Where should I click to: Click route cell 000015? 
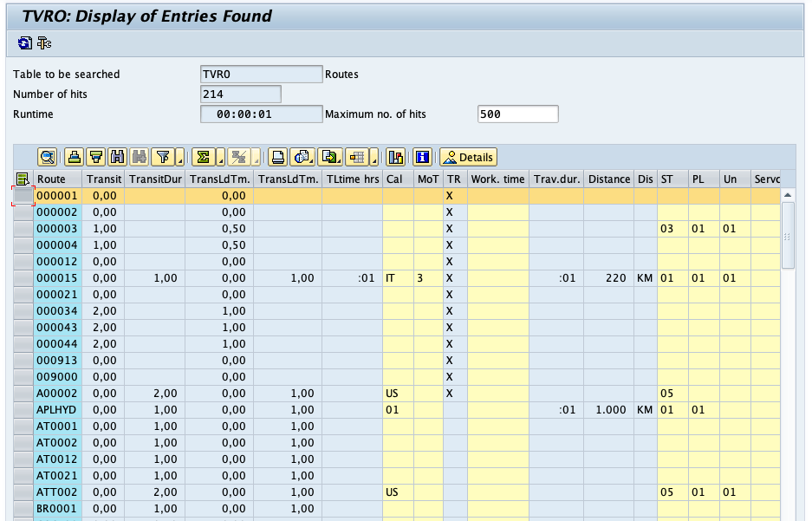pyautogui.click(x=57, y=278)
